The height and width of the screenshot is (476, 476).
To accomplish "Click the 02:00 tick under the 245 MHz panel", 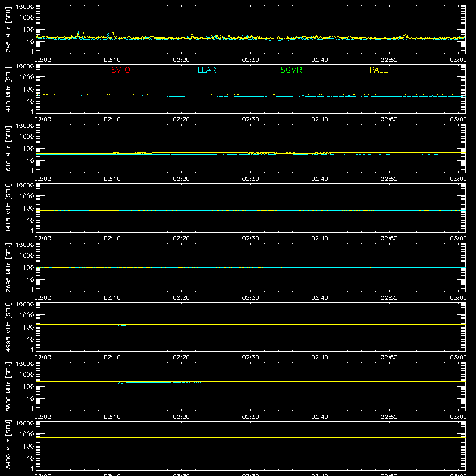I will coord(43,60).
